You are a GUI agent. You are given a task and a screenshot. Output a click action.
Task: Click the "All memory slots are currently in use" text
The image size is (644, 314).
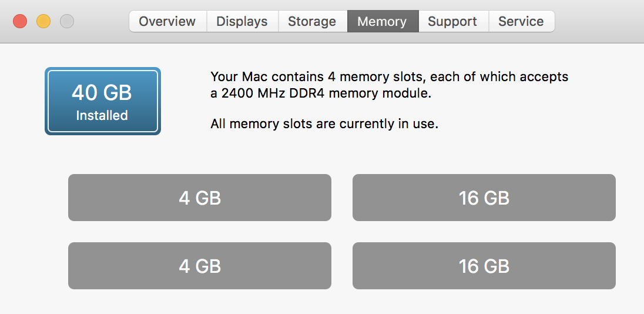pyautogui.click(x=324, y=124)
